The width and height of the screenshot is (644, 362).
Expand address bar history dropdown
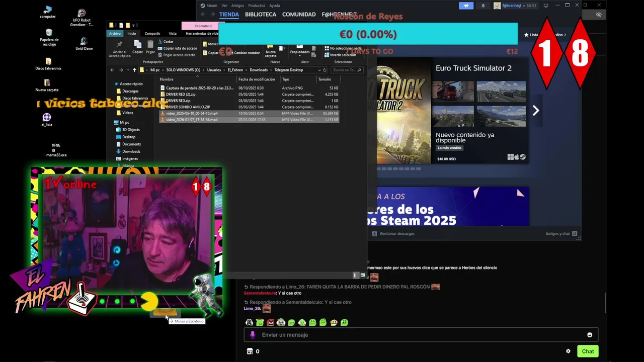tap(319, 70)
